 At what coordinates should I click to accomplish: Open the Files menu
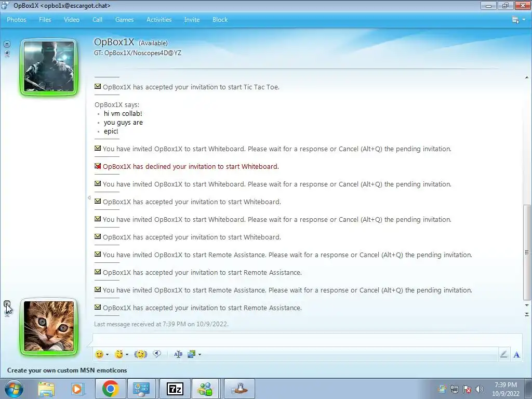tap(45, 20)
